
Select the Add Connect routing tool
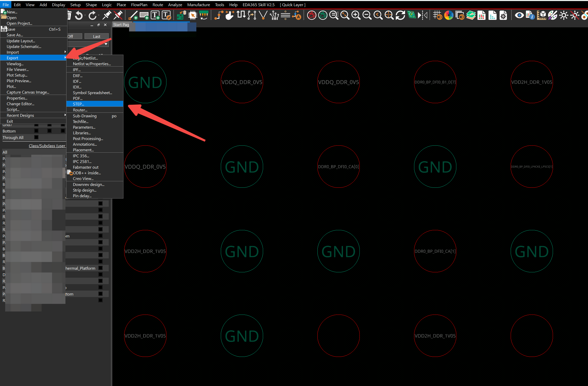(219, 15)
